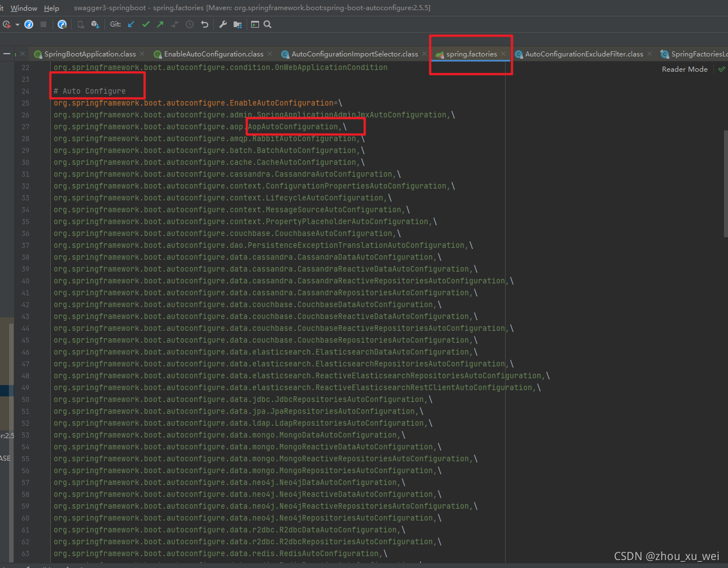Click the JdbcRepositoriesAutoConfiguration line
Image resolution: width=728 pixels, height=568 pixels.
pyautogui.click(x=243, y=400)
